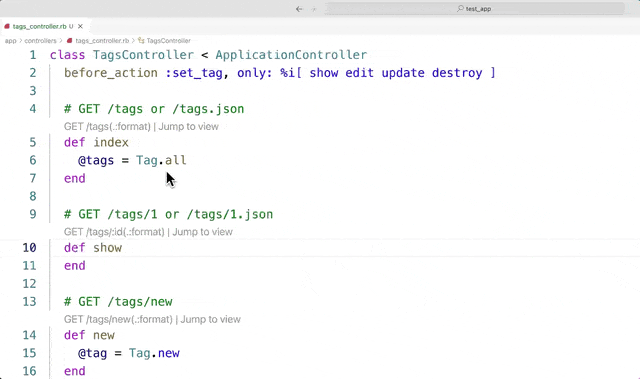Click 'destroy' in the before_action list
The image size is (640, 379).
(x=457, y=73)
